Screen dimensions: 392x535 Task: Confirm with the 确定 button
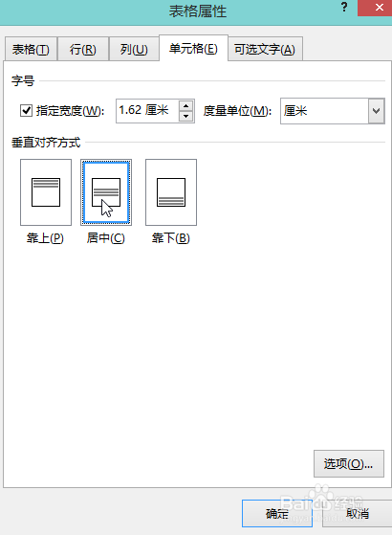(276, 514)
